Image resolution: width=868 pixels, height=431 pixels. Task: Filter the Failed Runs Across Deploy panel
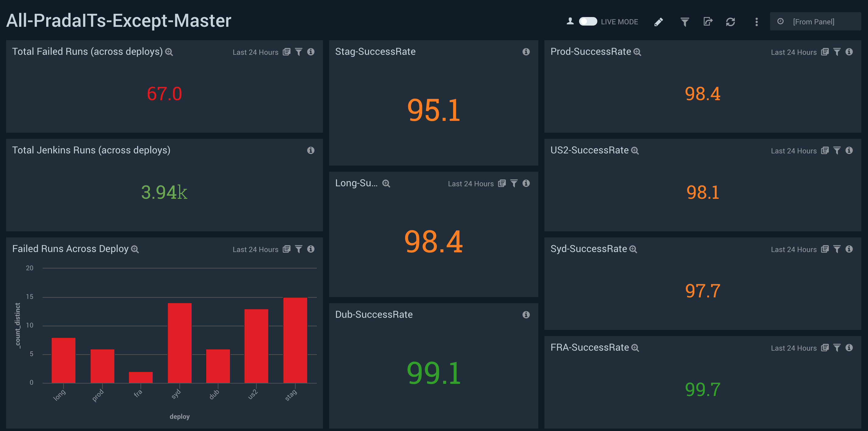pyautogui.click(x=299, y=249)
